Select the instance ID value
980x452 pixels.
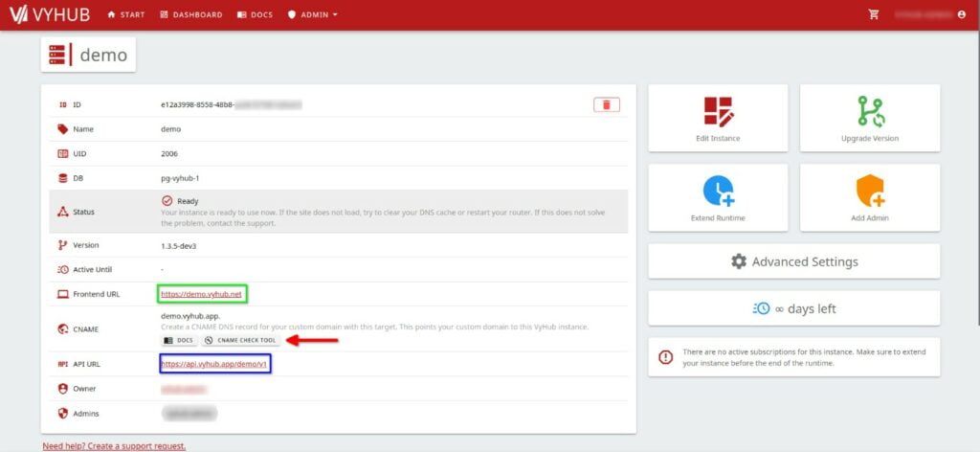click(232, 105)
